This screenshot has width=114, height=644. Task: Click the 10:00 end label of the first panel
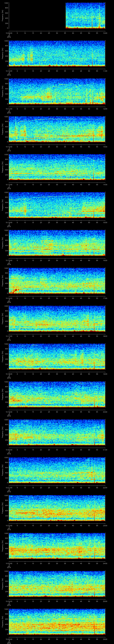pos(105,33)
